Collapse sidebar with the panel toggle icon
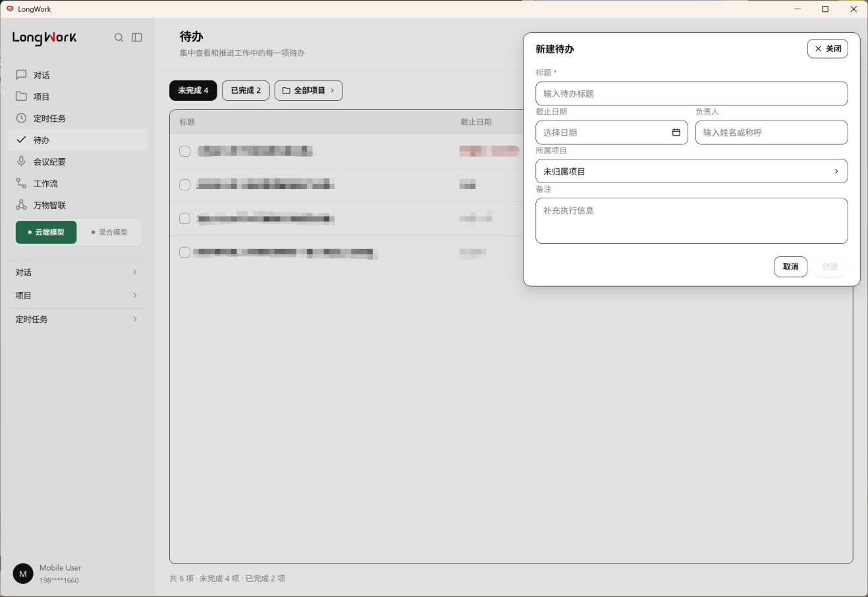 [x=137, y=38]
